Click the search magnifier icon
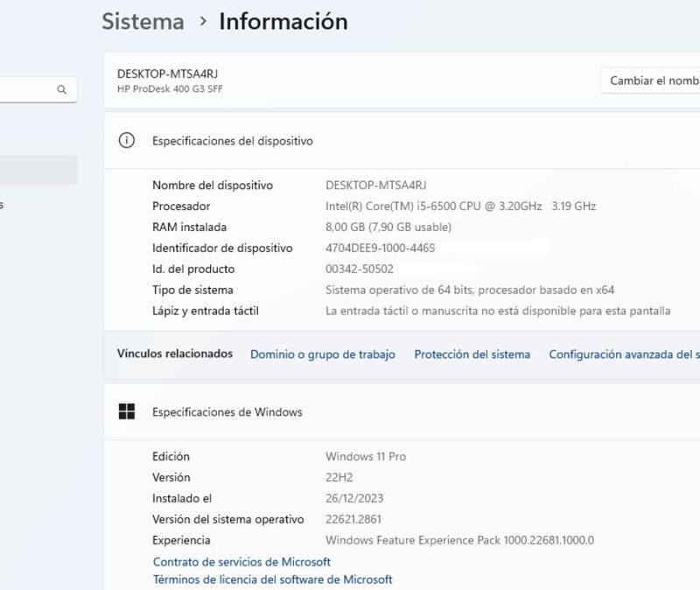 click(62, 90)
